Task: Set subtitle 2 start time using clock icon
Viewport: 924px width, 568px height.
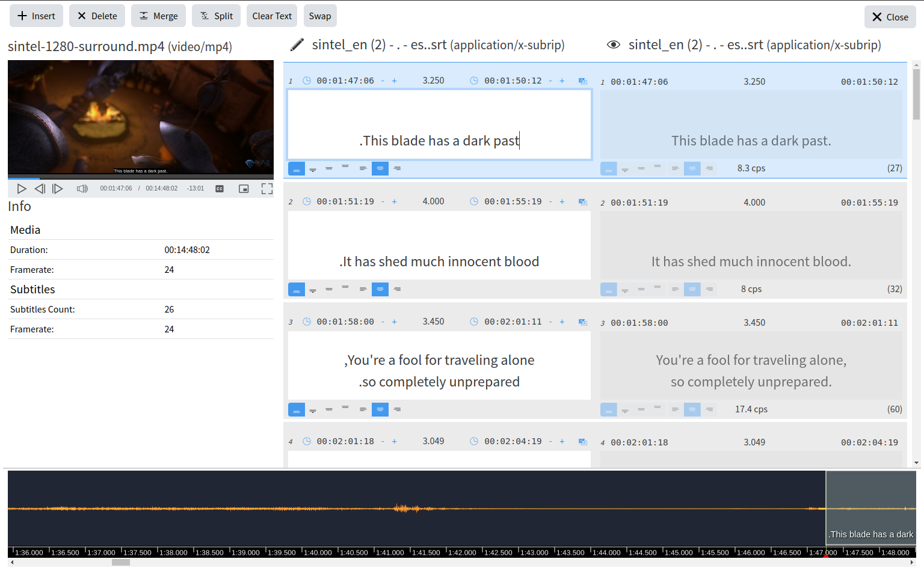Action: (x=307, y=201)
